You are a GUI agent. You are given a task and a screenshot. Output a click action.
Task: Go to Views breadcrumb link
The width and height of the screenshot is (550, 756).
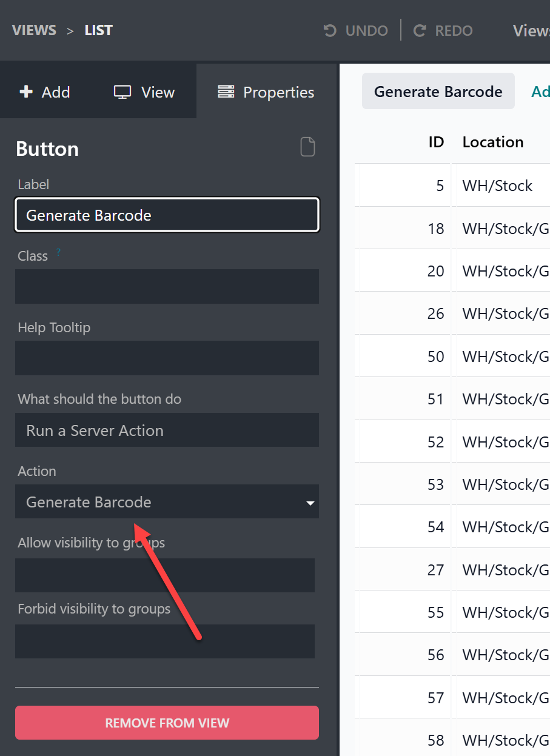[x=34, y=30]
